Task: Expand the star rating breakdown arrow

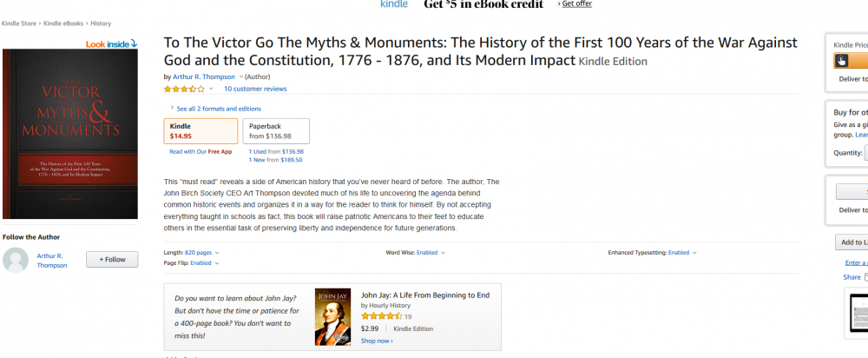Action: click(214, 89)
